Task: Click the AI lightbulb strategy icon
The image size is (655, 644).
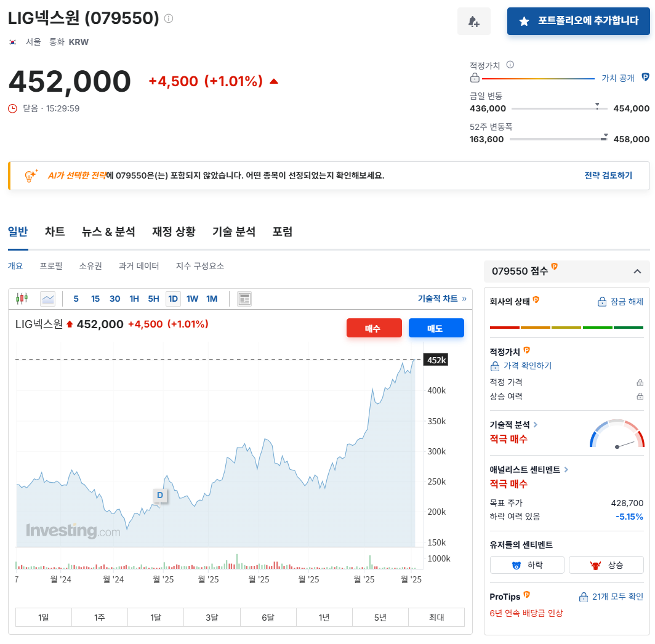Action: coord(31,176)
